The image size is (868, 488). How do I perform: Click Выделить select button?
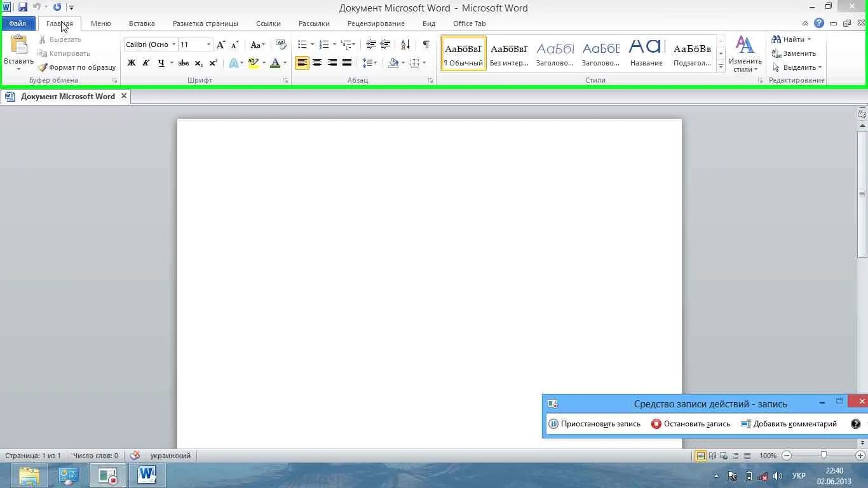coord(797,67)
